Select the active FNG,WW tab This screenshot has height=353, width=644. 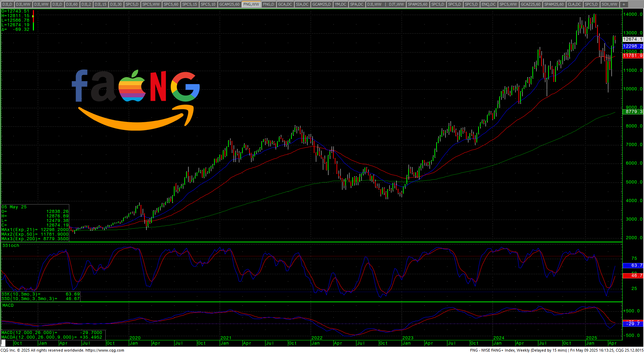(x=251, y=4)
